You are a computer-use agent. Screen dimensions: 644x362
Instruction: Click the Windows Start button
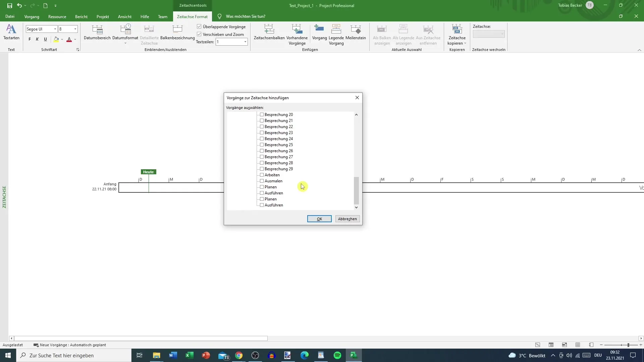point(8,355)
